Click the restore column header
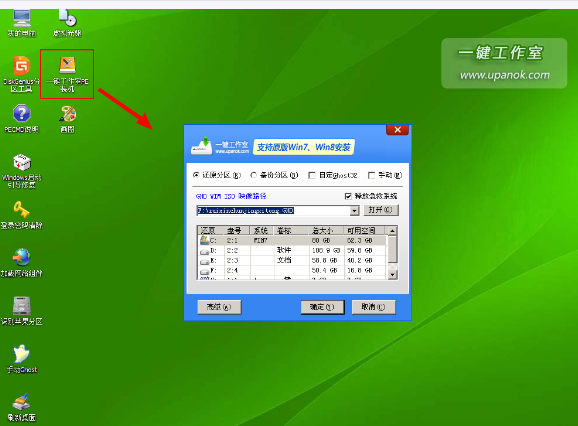 click(x=210, y=231)
